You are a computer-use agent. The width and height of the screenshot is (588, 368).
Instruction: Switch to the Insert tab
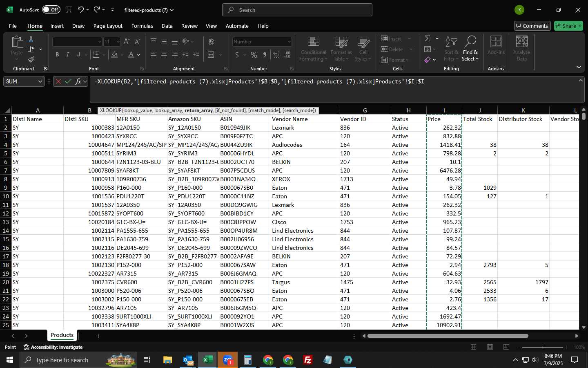coord(57,26)
